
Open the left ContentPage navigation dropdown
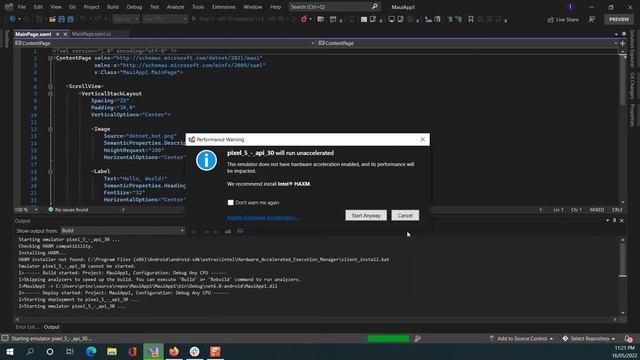(x=165, y=43)
